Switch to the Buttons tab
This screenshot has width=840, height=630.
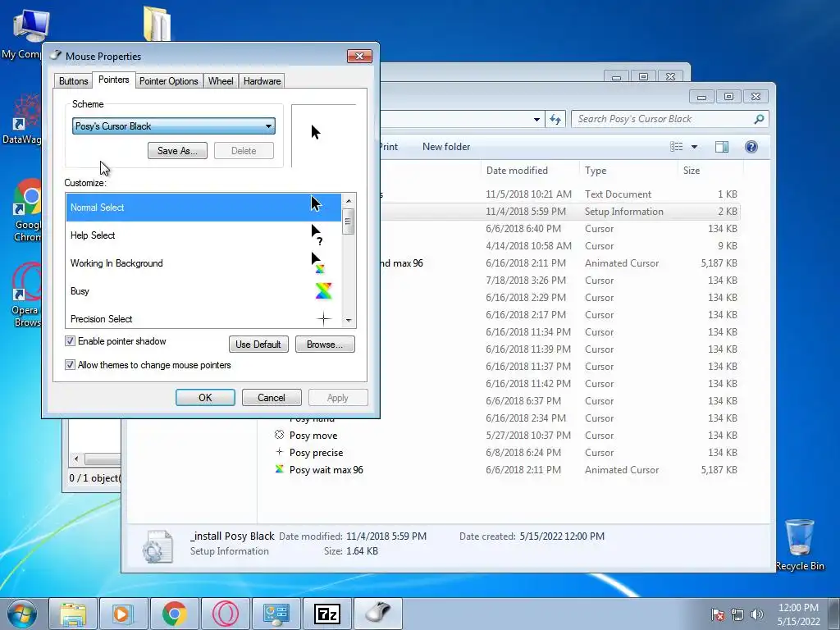click(x=73, y=81)
